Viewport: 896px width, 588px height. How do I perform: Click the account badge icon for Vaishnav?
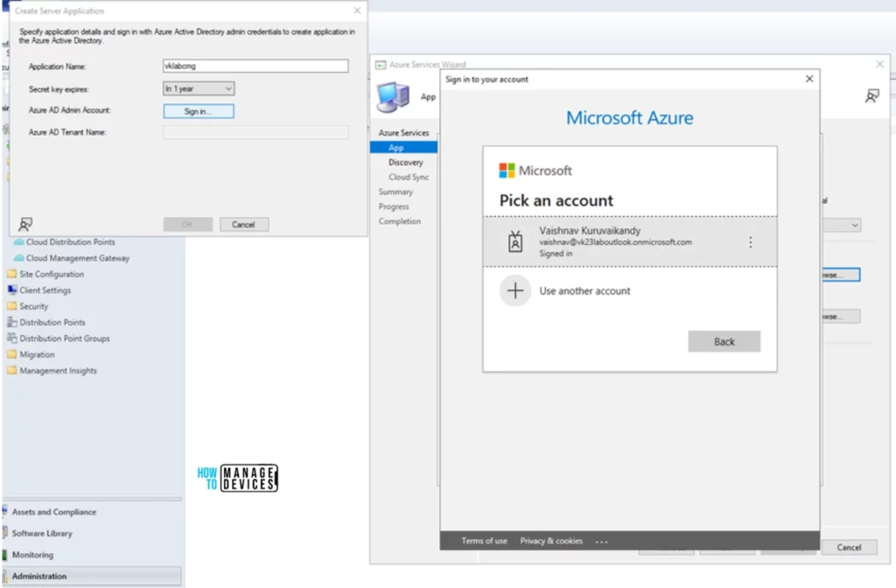point(514,241)
